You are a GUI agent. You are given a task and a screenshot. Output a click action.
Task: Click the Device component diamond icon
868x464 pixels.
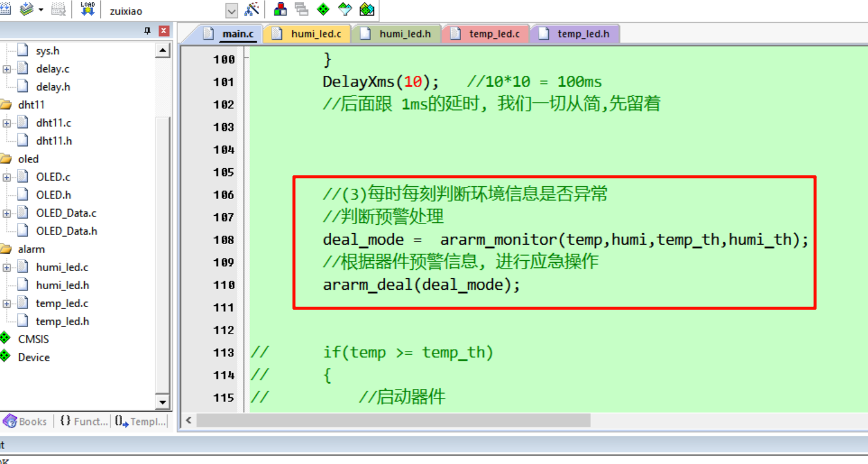tap(5, 356)
